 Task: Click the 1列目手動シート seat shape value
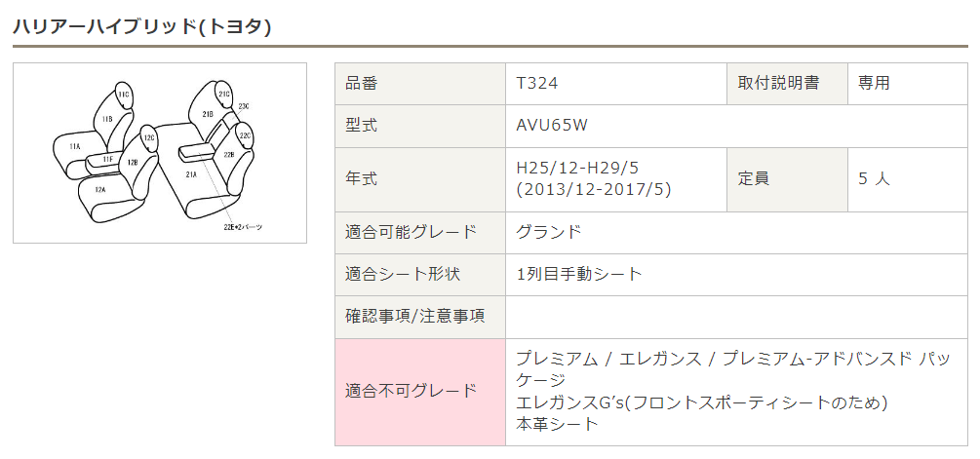pyautogui.click(x=579, y=274)
